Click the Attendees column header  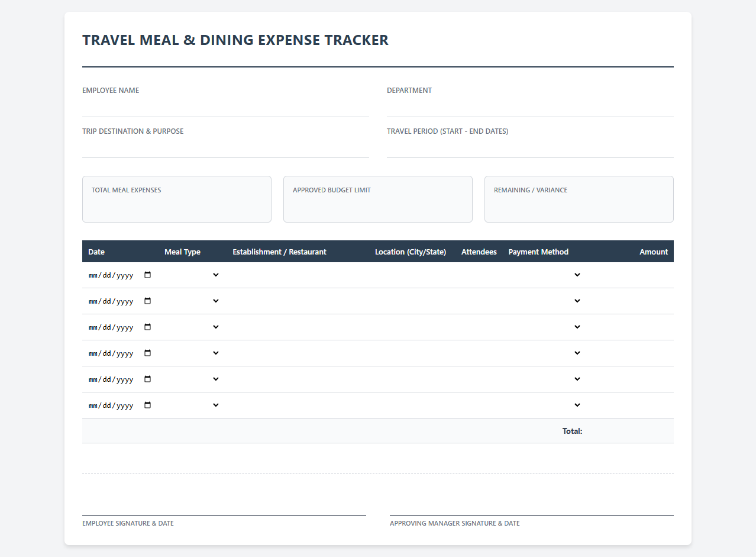coord(479,252)
